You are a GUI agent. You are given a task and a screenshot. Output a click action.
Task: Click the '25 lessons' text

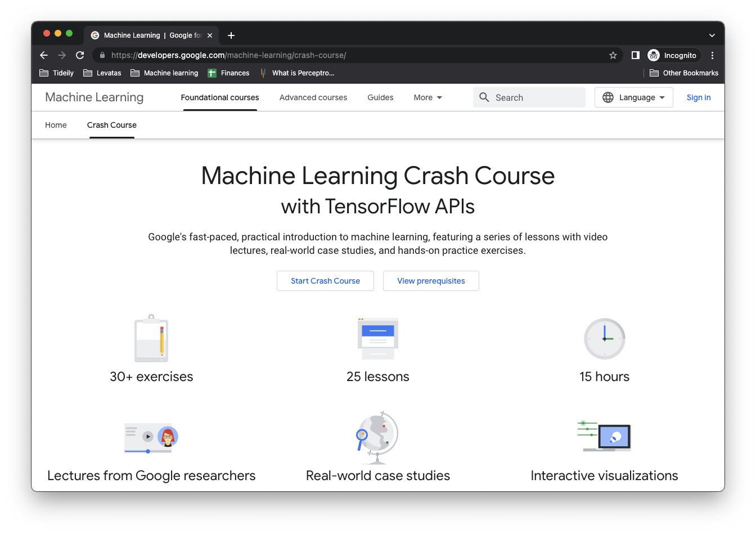click(378, 377)
